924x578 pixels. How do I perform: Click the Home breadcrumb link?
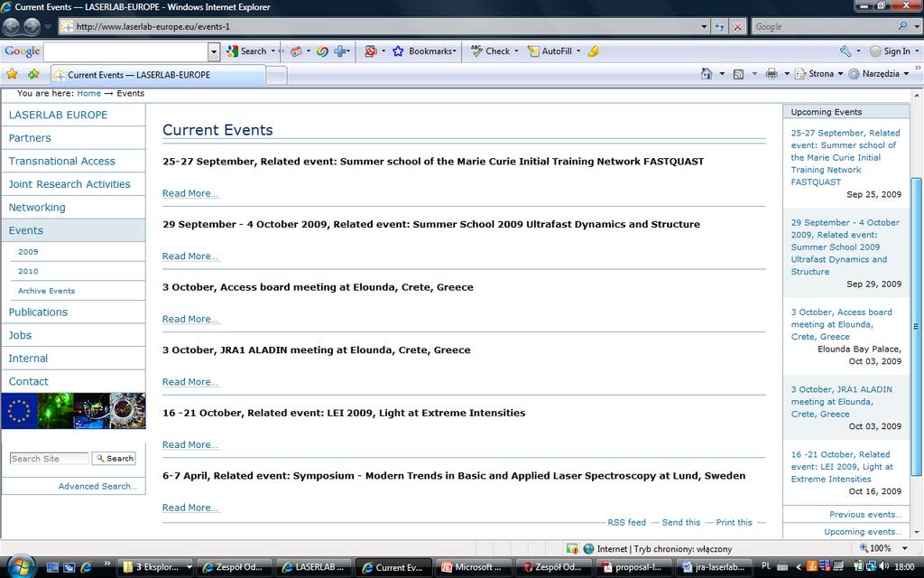[x=88, y=93]
